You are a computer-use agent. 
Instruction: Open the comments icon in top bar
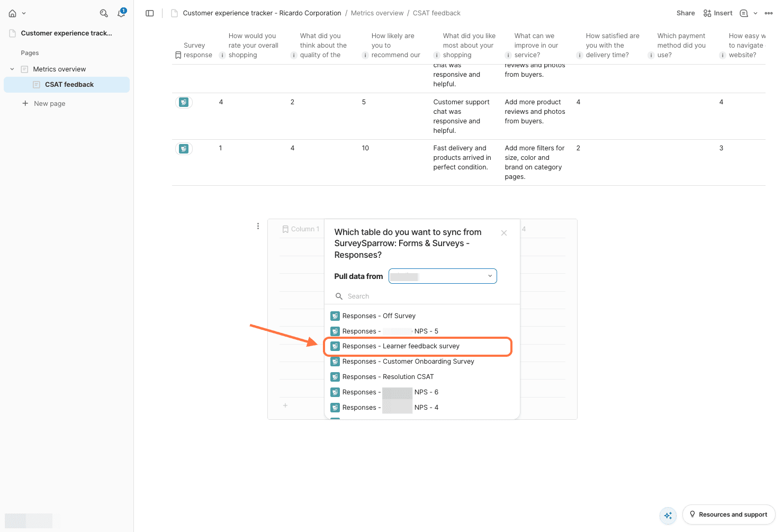tap(744, 13)
